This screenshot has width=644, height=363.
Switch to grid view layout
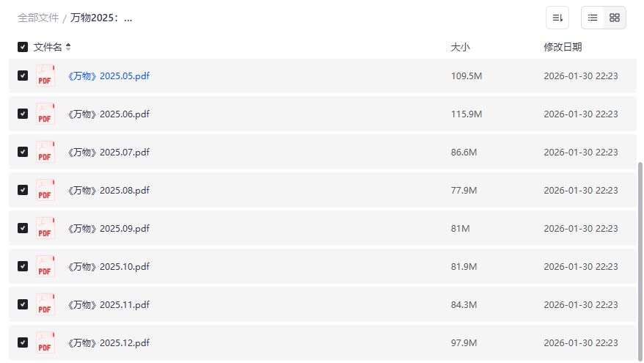(x=615, y=18)
